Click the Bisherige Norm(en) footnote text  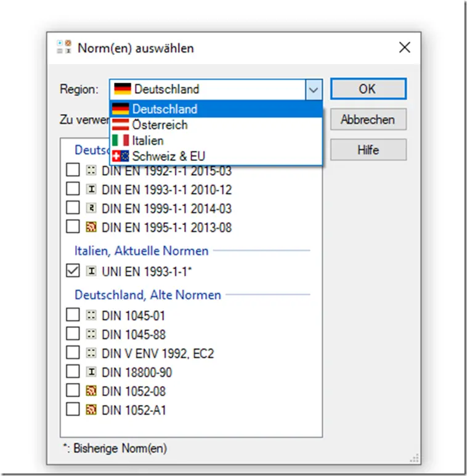tap(115, 448)
